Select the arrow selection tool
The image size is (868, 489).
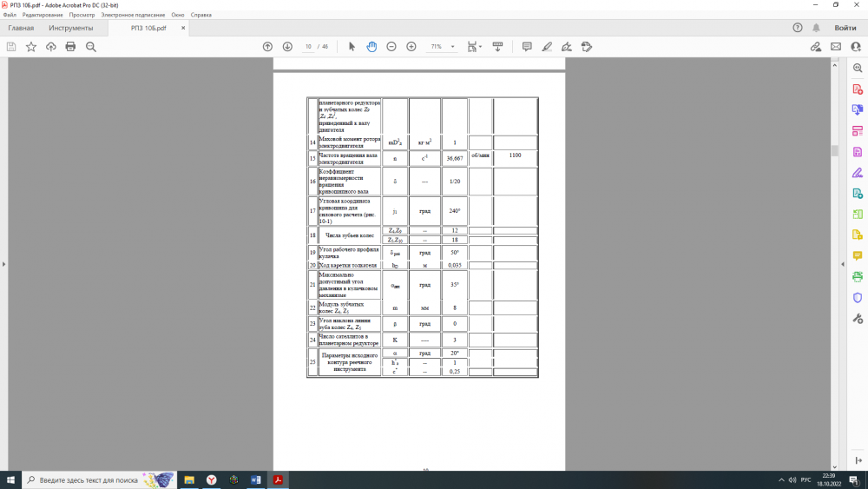point(352,47)
